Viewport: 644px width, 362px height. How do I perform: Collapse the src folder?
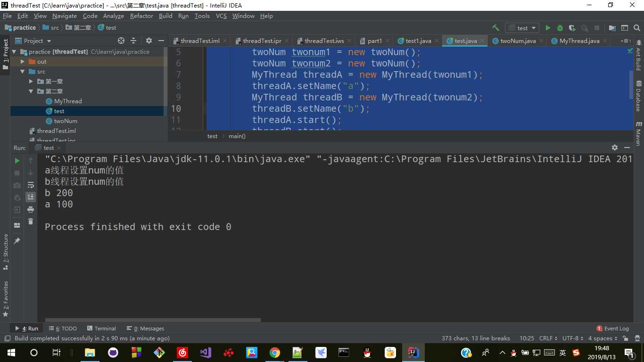22,72
